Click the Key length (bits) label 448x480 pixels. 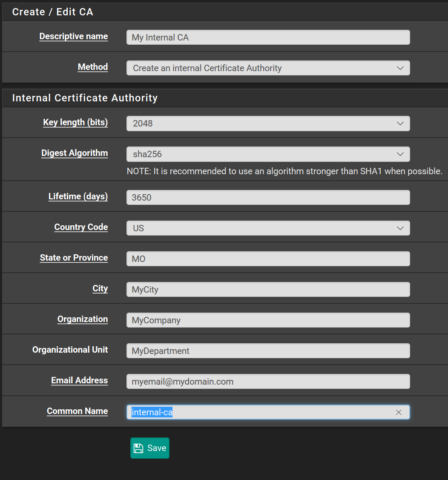[x=75, y=123]
